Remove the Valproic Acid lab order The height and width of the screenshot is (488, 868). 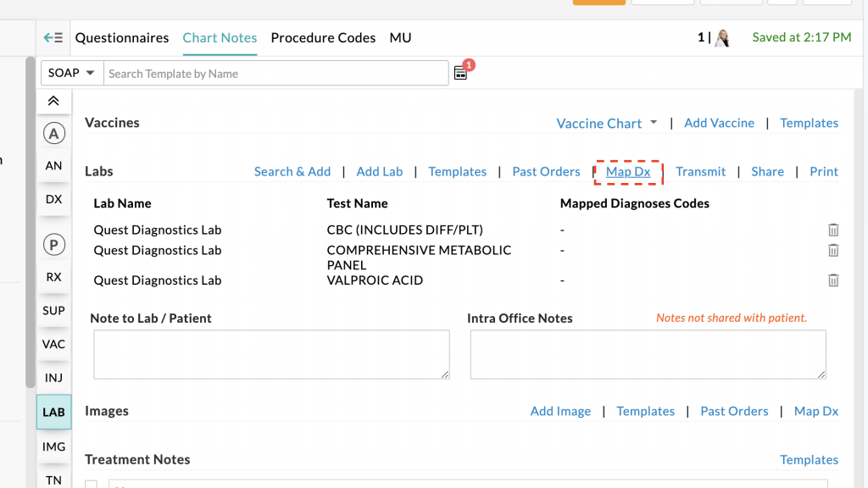(x=833, y=280)
